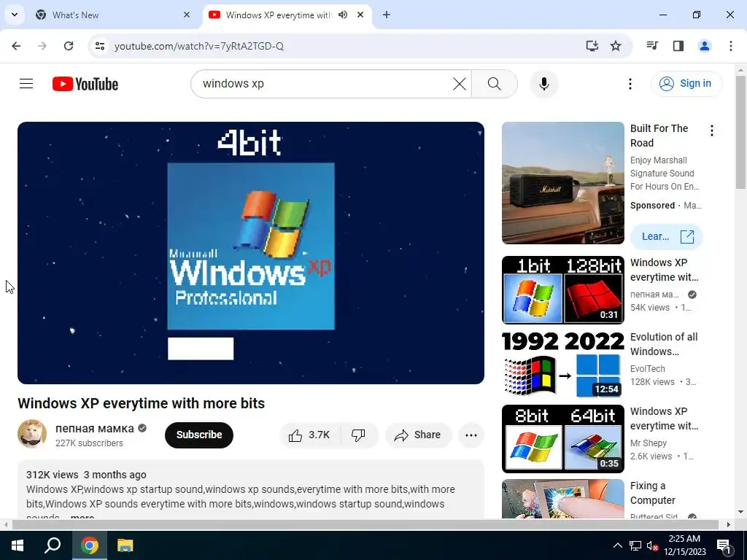Open YouTube settings three-dot menu
The width and height of the screenshot is (747, 560).
pos(630,84)
